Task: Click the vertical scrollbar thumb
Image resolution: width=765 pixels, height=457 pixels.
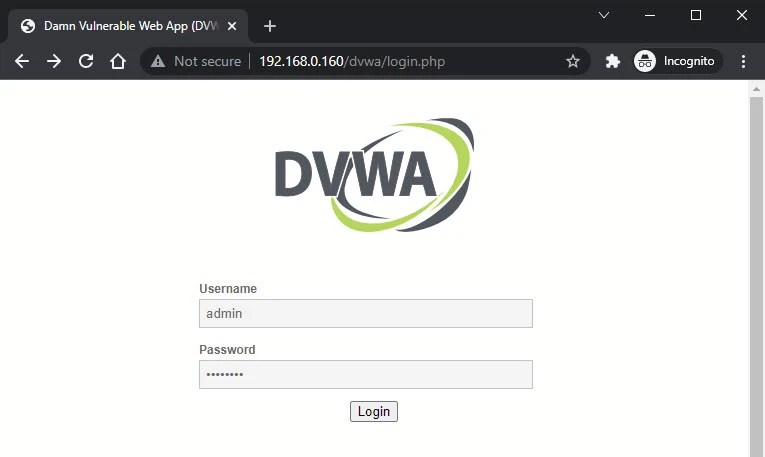Action: pos(757,270)
